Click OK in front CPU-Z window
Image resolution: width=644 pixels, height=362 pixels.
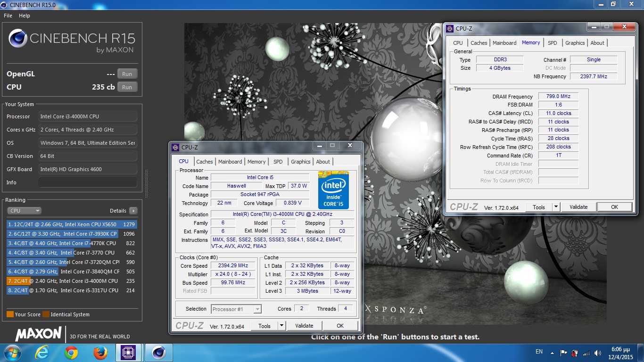click(340, 326)
